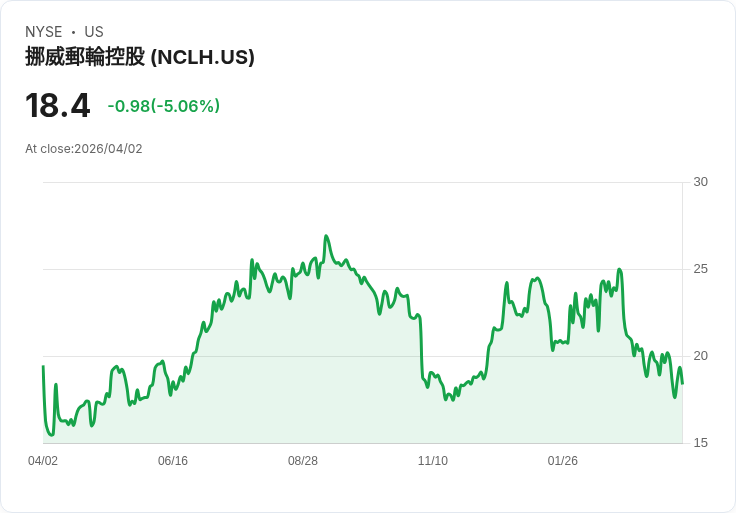Click the lowest dip at the chart's start
The height and width of the screenshot is (513, 736).
pos(51,434)
